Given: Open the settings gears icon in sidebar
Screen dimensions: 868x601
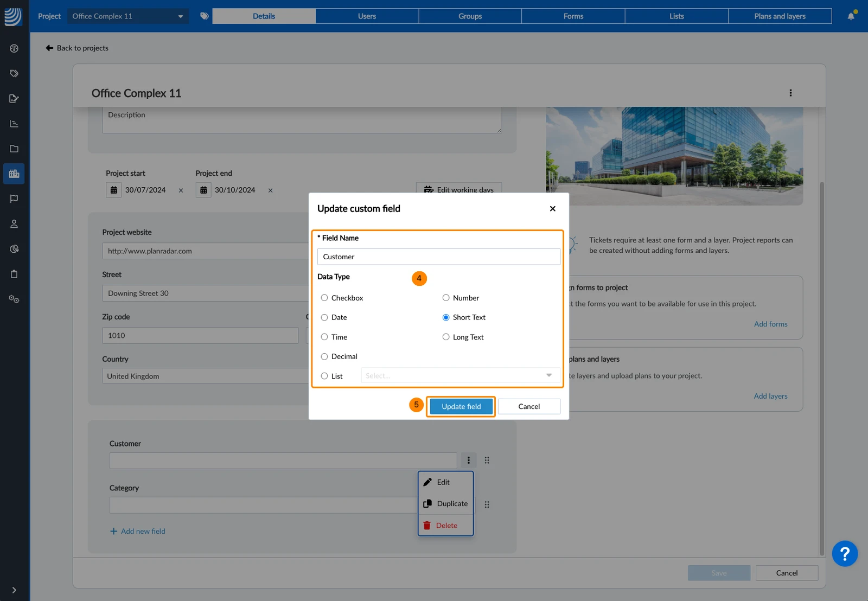Looking at the screenshot, I should click(14, 299).
